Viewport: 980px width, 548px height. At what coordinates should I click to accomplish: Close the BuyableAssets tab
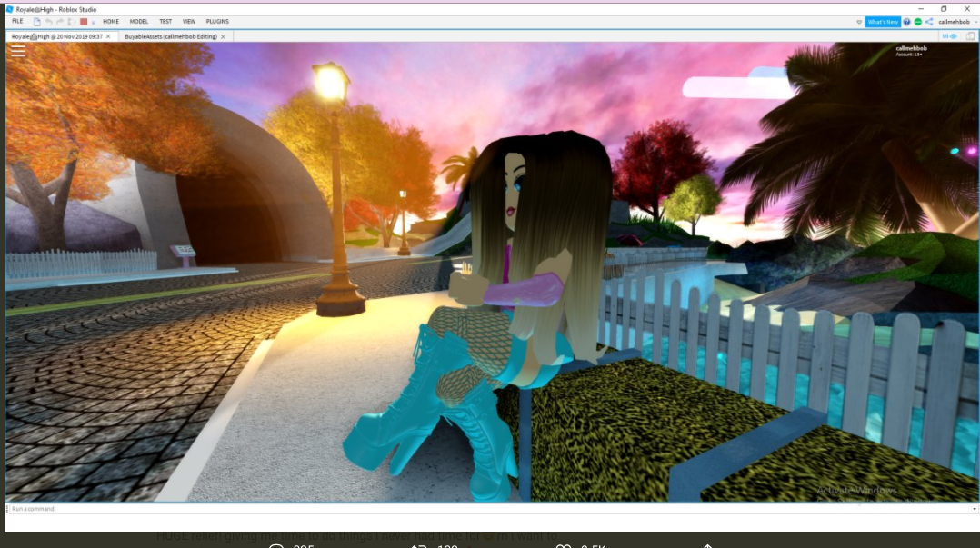click(x=223, y=37)
